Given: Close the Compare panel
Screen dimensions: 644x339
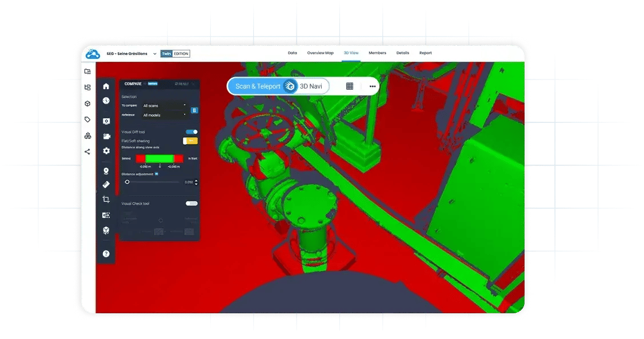Looking at the screenshot, I should (x=194, y=84).
